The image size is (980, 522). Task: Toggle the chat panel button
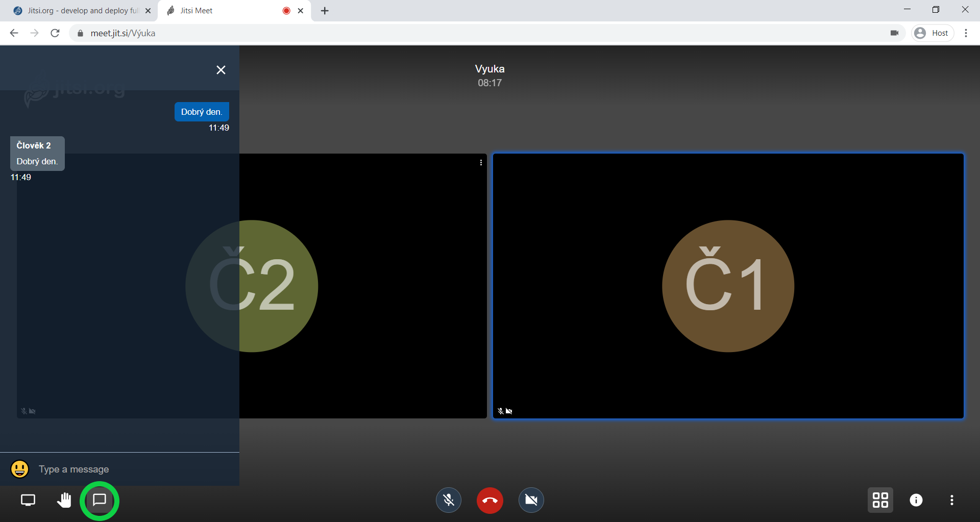pos(100,500)
